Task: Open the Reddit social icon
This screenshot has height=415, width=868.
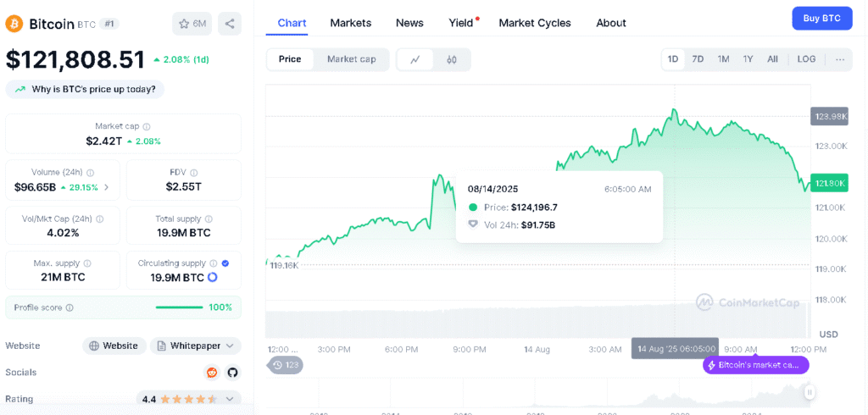Action: pyautogui.click(x=212, y=373)
